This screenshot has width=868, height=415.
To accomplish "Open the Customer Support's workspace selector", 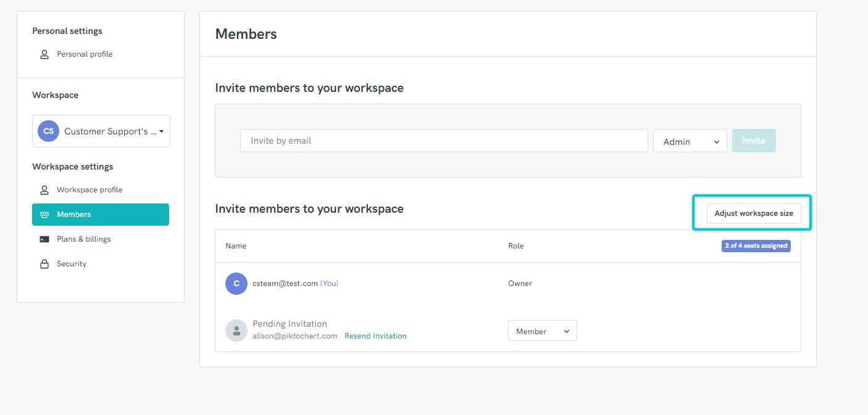I will (101, 131).
